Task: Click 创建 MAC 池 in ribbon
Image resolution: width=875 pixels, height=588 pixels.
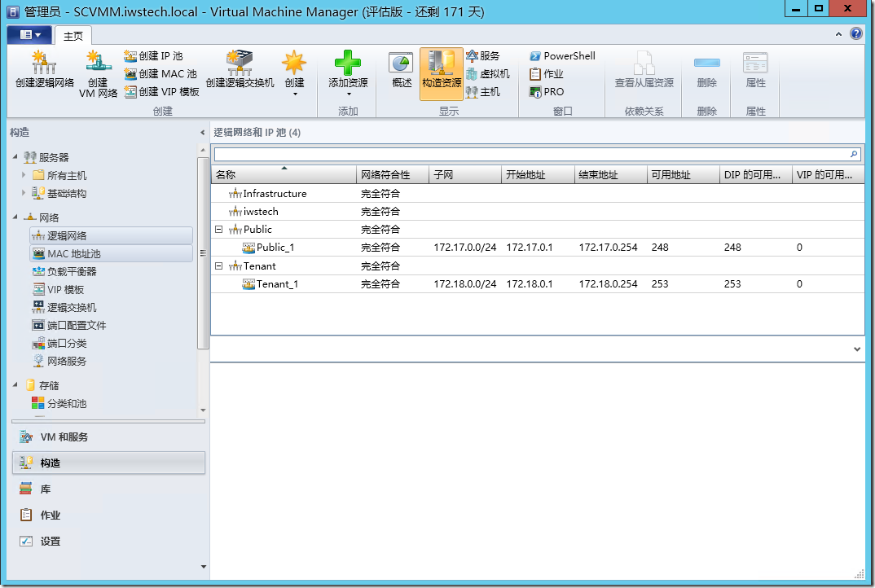Action: [160, 73]
